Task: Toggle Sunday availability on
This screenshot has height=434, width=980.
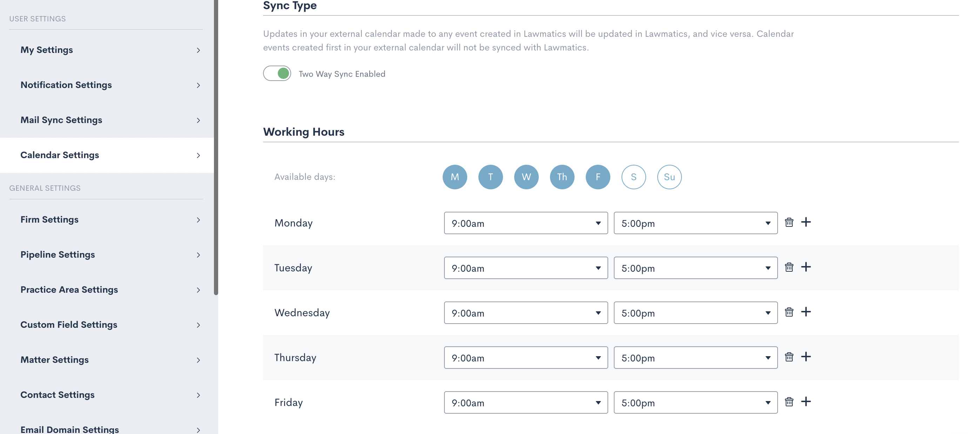Action: [669, 177]
